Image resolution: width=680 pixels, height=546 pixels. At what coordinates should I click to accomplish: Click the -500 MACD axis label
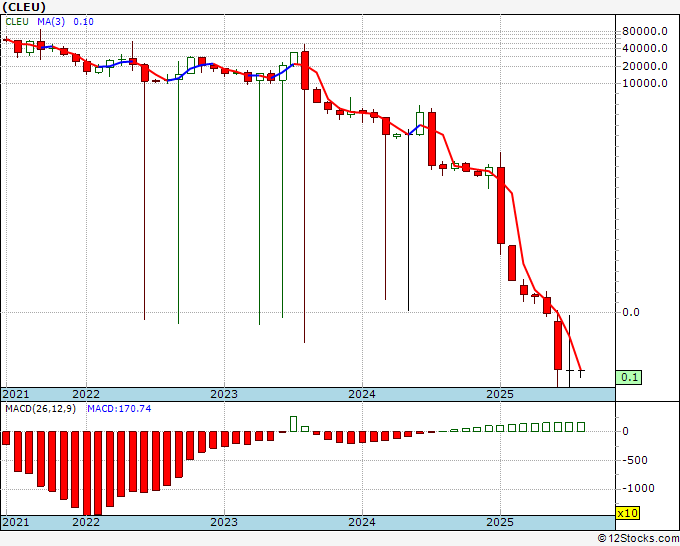[635, 460]
